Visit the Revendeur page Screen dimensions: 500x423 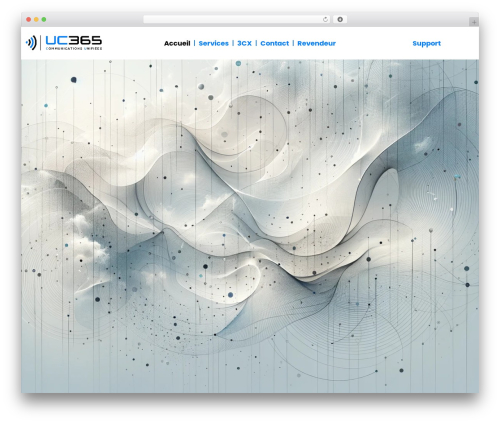[x=316, y=43]
